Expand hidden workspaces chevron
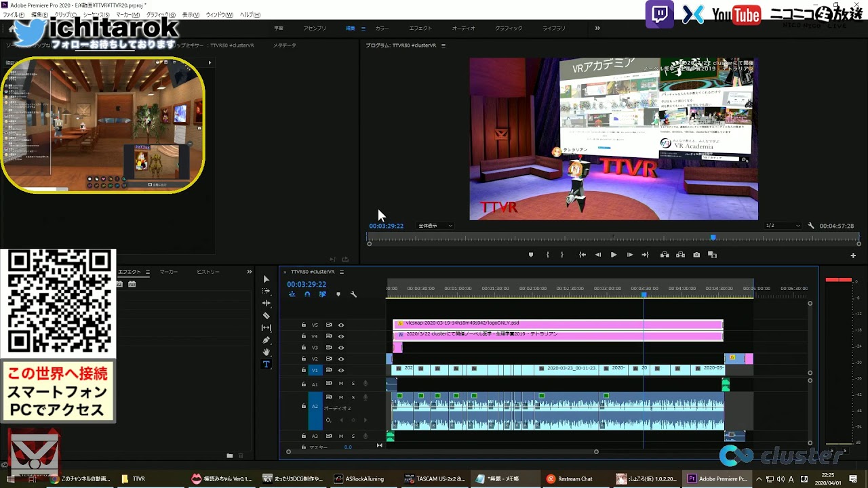This screenshot has height=488, width=868. 597,28
